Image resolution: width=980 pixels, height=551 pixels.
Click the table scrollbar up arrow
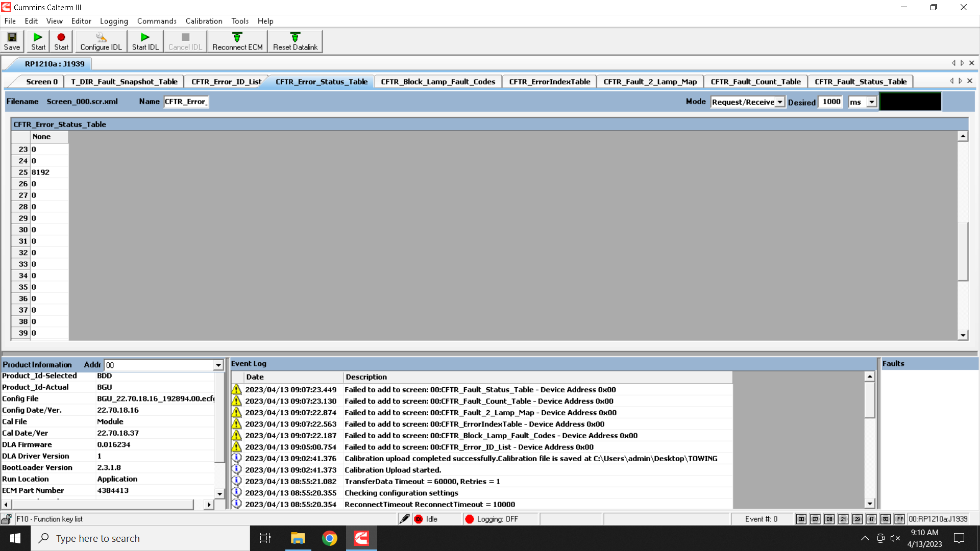963,136
